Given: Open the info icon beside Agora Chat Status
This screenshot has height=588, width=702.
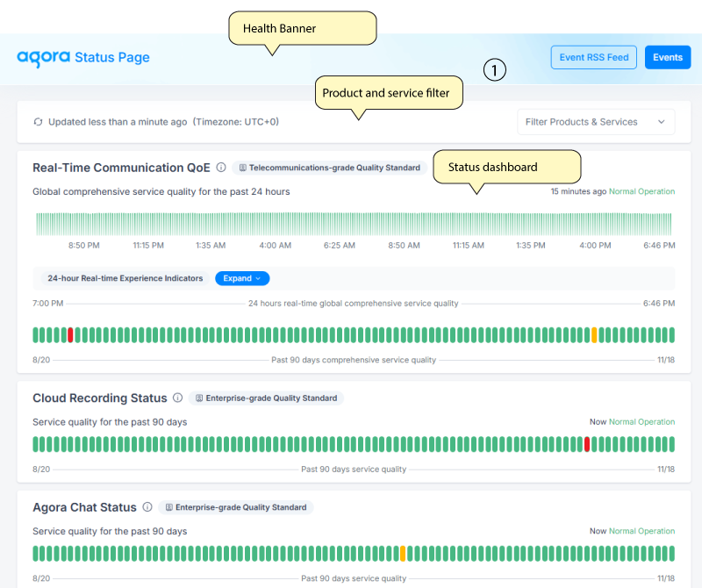Looking at the screenshot, I should pos(147,507).
